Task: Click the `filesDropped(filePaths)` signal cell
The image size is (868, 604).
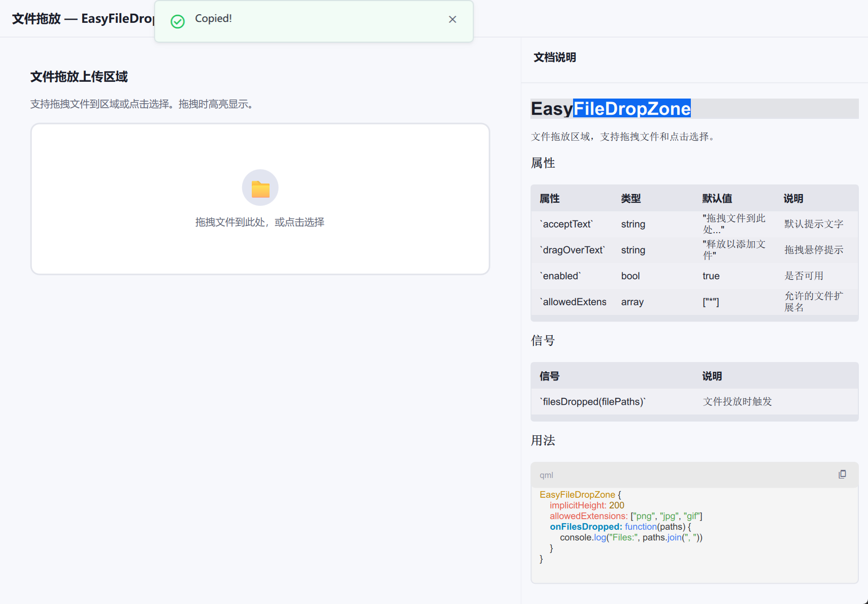Action: coord(592,402)
